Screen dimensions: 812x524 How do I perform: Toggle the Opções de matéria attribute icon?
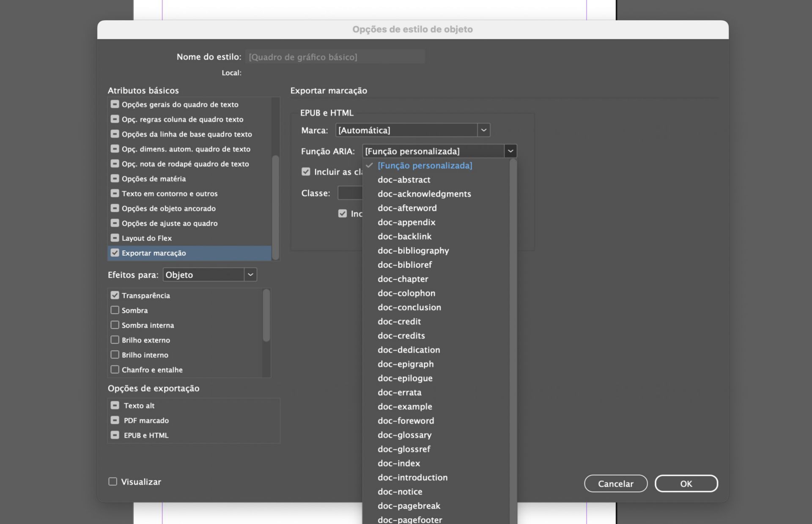tap(115, 178)
